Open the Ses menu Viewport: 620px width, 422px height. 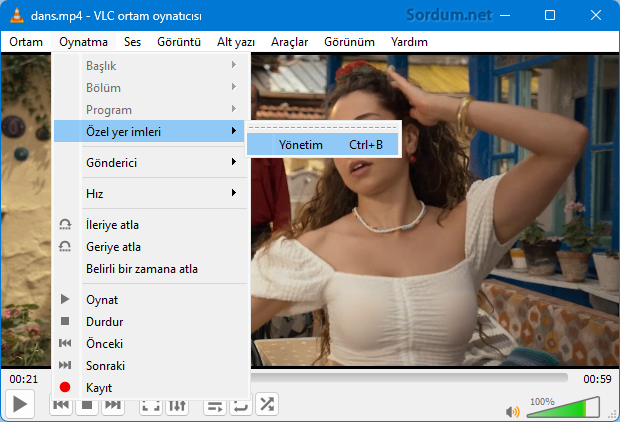pyautogui.click(x=132, y=42)
